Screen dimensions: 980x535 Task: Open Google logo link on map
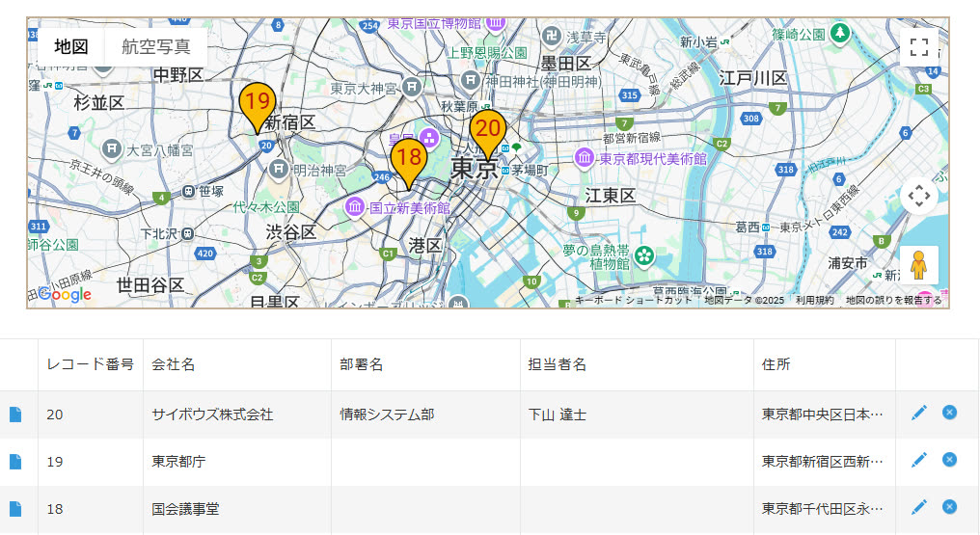(x=65, y=295)
